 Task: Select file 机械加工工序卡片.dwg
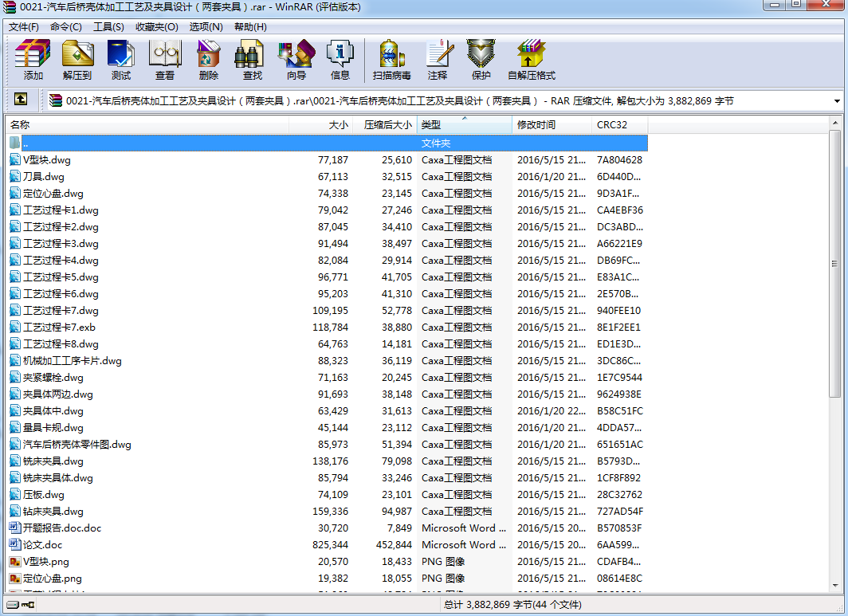click(72, 361)
